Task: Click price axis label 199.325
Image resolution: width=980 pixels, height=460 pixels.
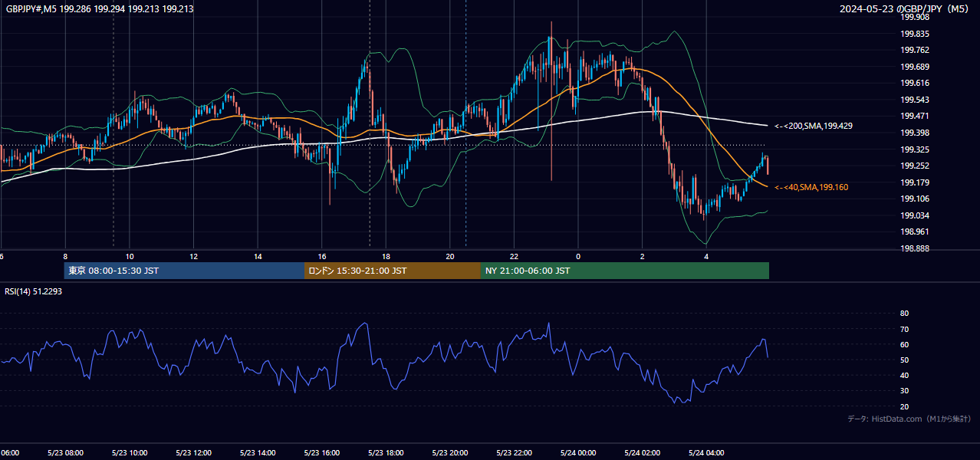Action: [915, 149]
